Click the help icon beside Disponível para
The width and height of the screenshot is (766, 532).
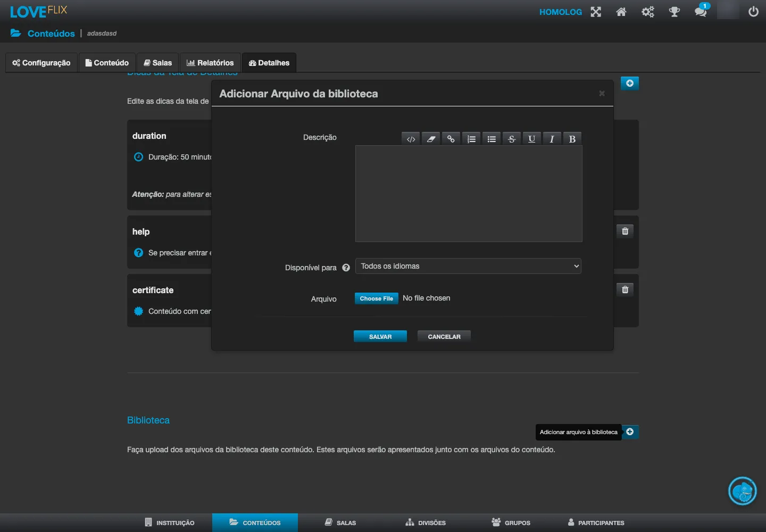(346, 268)
